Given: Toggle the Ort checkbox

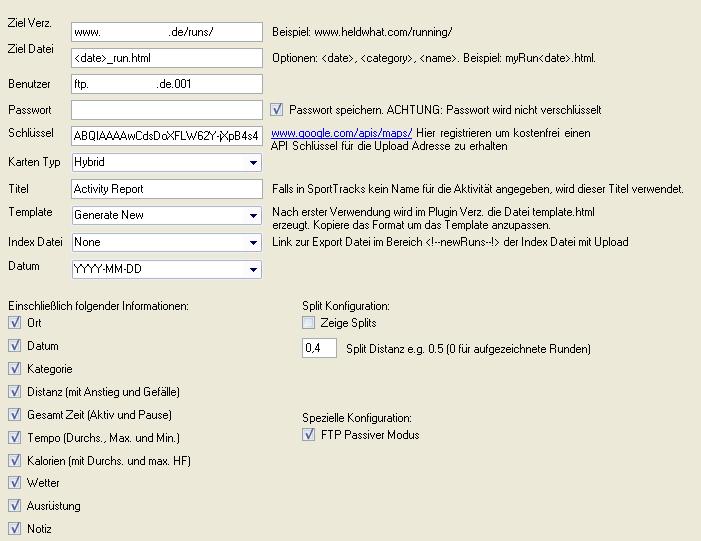Looking at the screenshot, I should pos(15,323).
